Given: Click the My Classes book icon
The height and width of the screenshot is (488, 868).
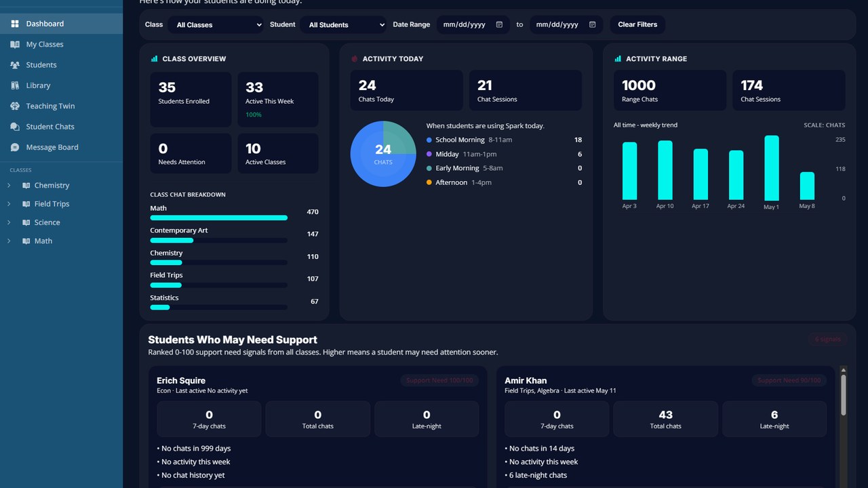Looking at the screenshot, I should click(x=15, y=44).
